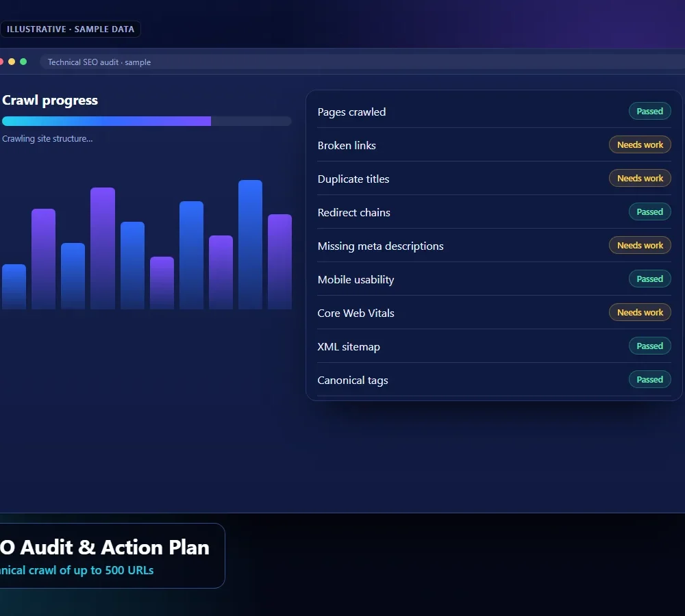The width and height of the screenshot is (685, 616).
Task: Select the "Mobile usability" row label
Action: 356,280
